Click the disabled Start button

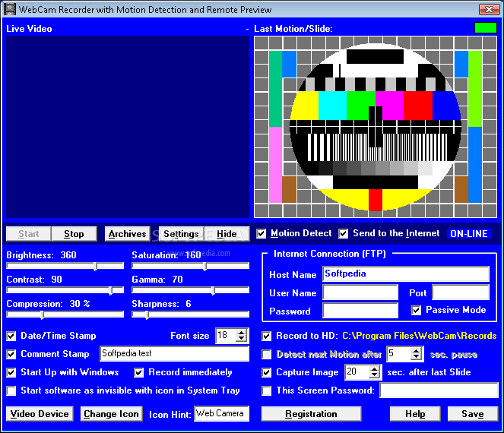coord(29,234)
